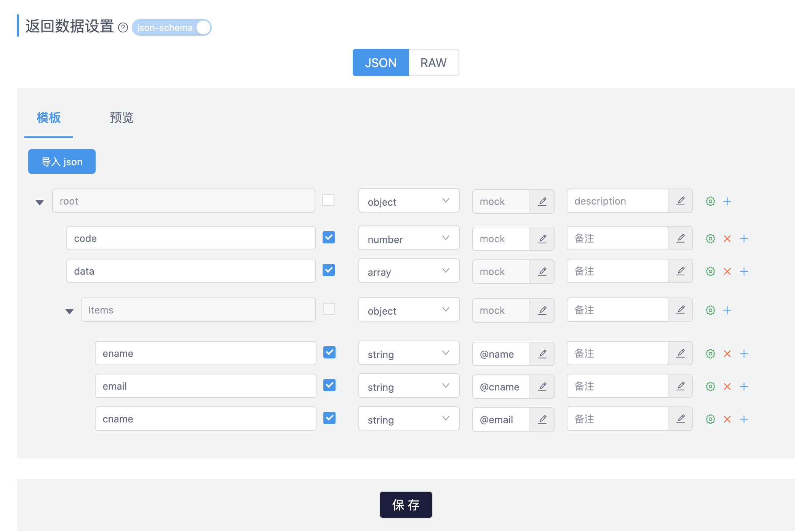Check the root row select-all checkbox
The image size is (812, 531).
coord(328,200)
